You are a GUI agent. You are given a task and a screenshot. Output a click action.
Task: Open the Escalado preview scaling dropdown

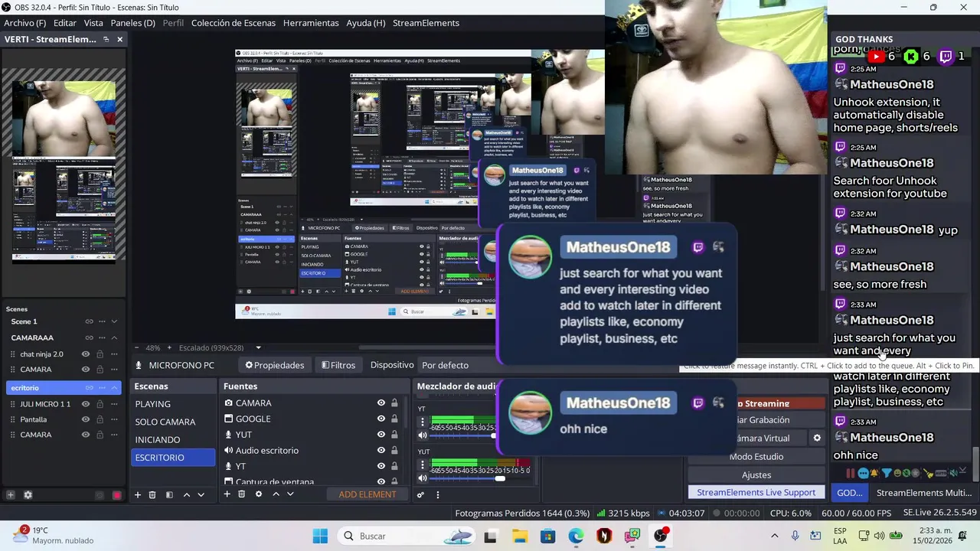[x=258, y=347]
